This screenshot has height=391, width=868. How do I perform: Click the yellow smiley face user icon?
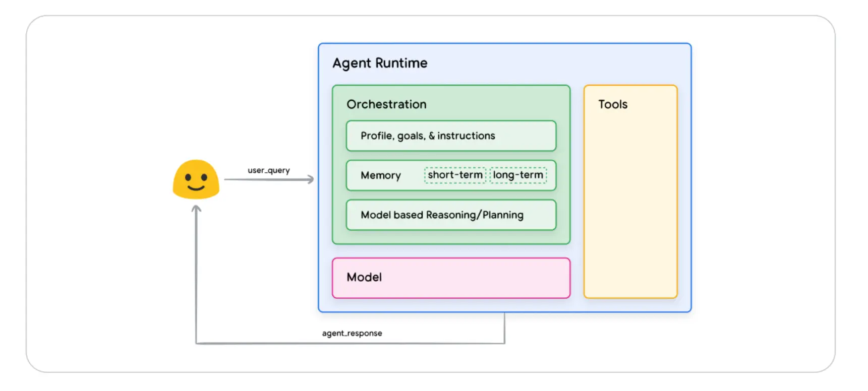tap(196, 179)
